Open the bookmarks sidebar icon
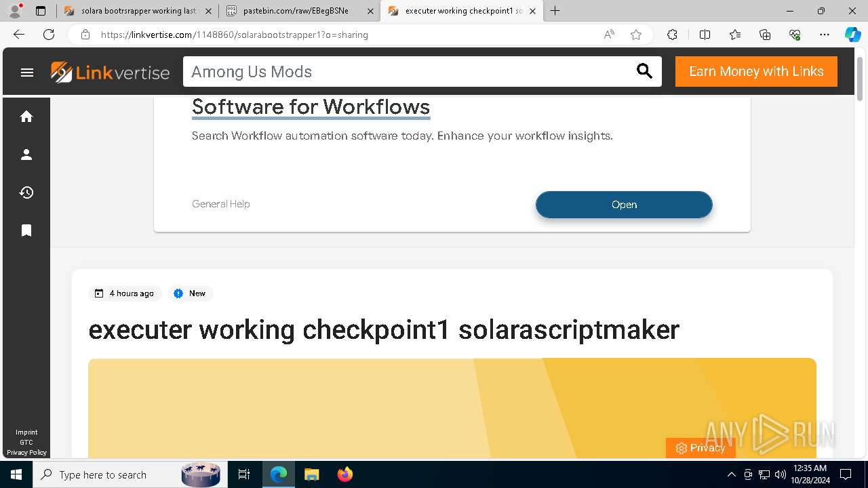Screen dimensions: 868x488 click(x=26, y=230)
